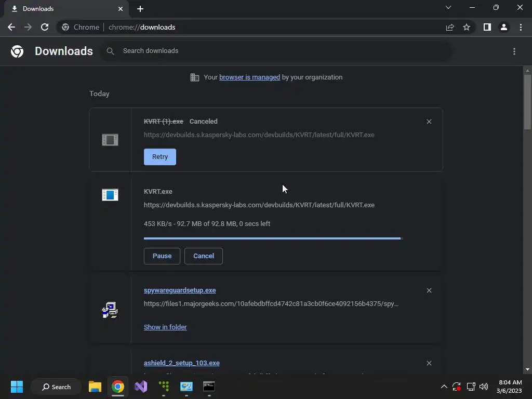Viewport: 532px width, 399px height.
Task: Go back using the browser back arrow
Action: [11, 27]
